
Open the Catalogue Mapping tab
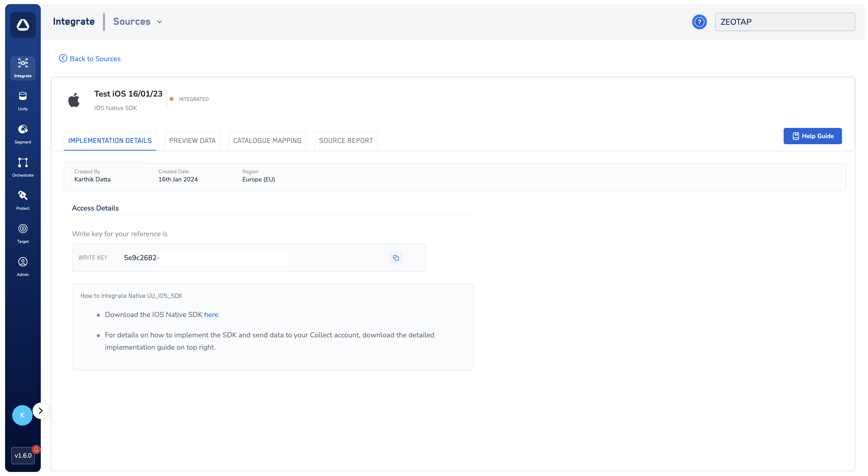267,140
